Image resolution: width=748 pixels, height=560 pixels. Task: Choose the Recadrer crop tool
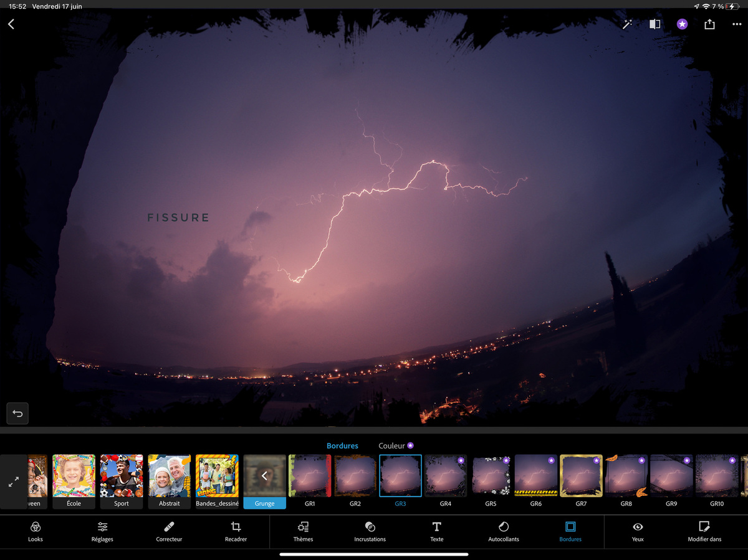[x=236, y=531]
